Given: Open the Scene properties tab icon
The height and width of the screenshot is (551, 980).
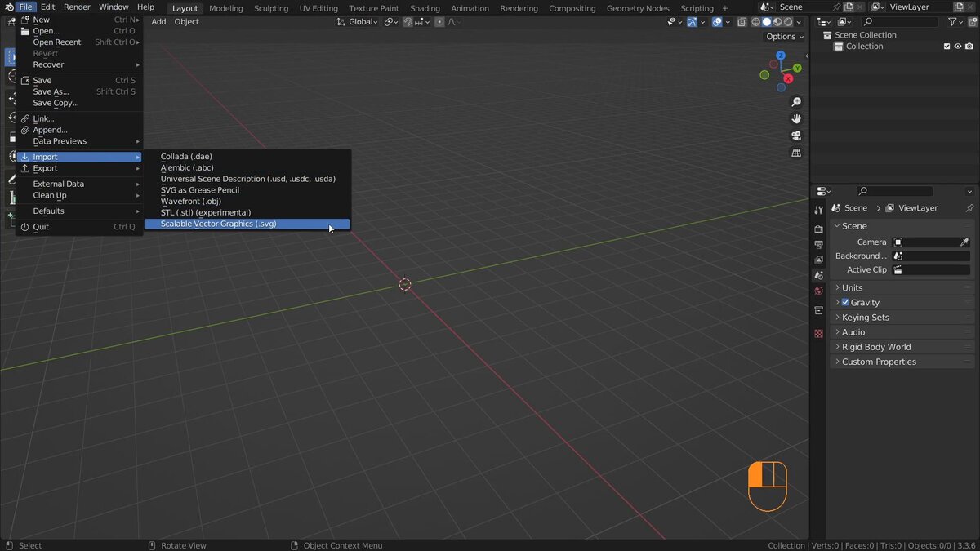Looking at the screenshot, I should pos(818,275).
